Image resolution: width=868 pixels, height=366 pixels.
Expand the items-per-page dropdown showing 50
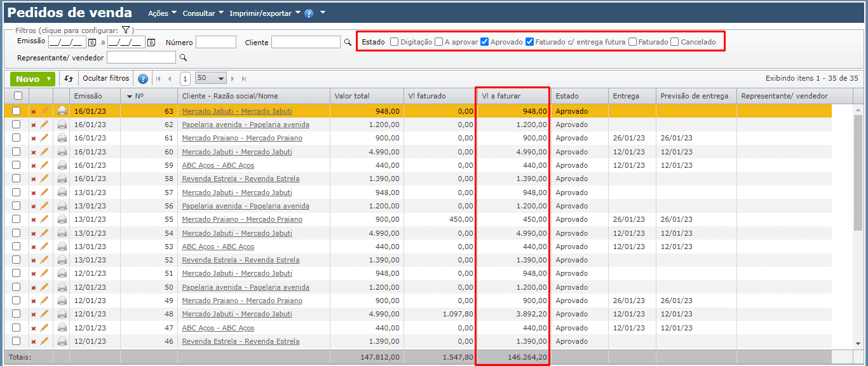211,78
